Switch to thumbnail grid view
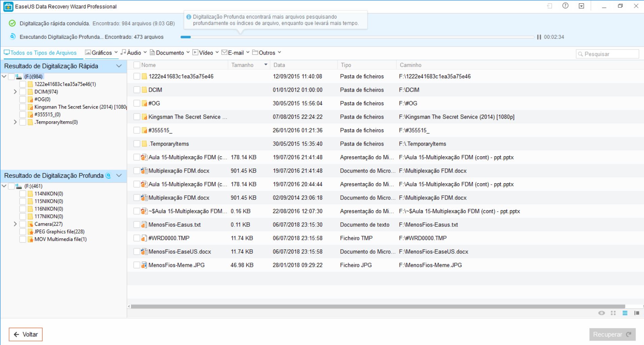This screenshot has height=345, width=644. pos(613,313)
